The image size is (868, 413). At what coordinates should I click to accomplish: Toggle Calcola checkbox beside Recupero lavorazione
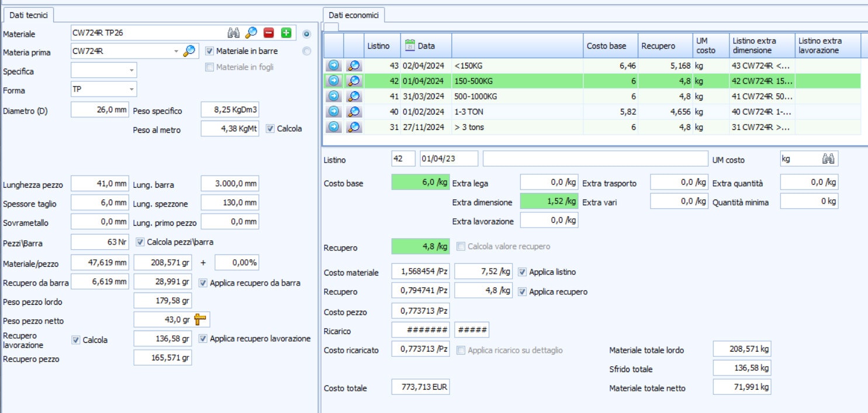click(75, 340)
